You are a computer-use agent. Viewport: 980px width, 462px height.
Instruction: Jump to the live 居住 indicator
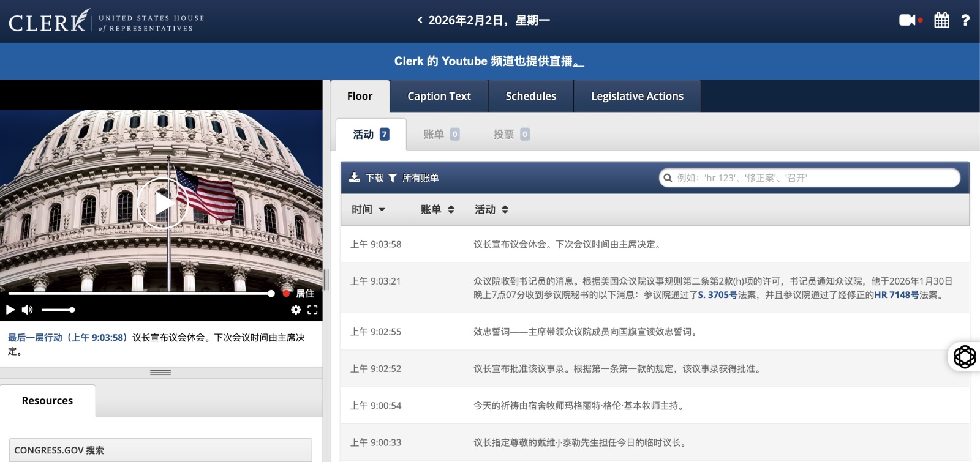tap(298, 294)
